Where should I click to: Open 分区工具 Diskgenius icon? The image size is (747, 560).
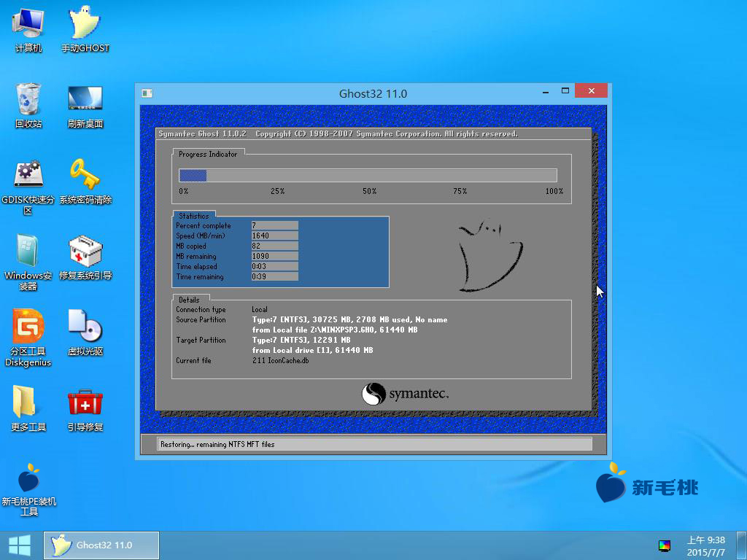[28, 338]
